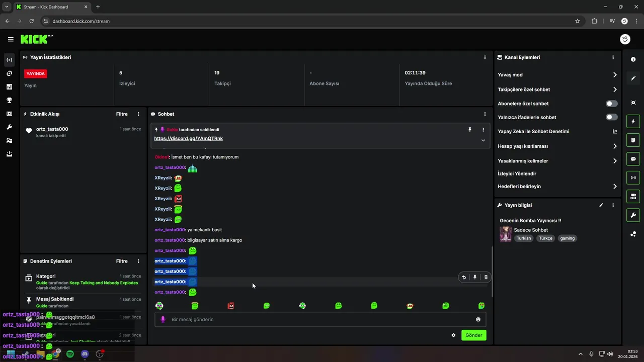Open Kanal Eylemleri three-dot menu
This screenshot has height=362, width=644.
pos(613,57)
